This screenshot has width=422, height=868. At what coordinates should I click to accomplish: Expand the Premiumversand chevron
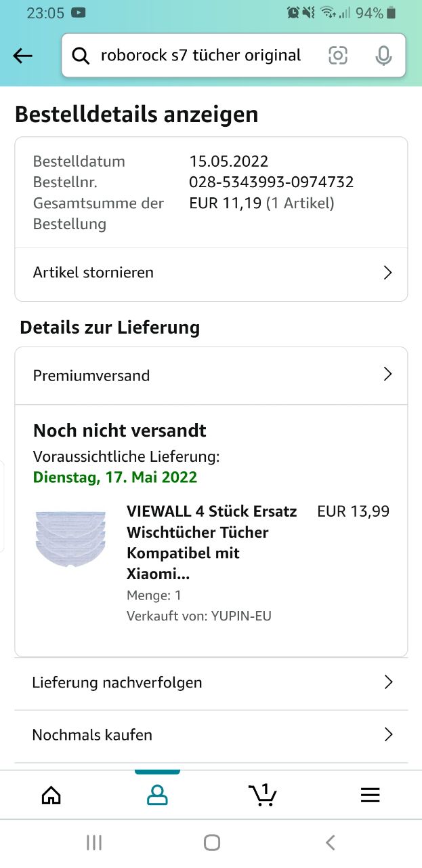[387, 374]
